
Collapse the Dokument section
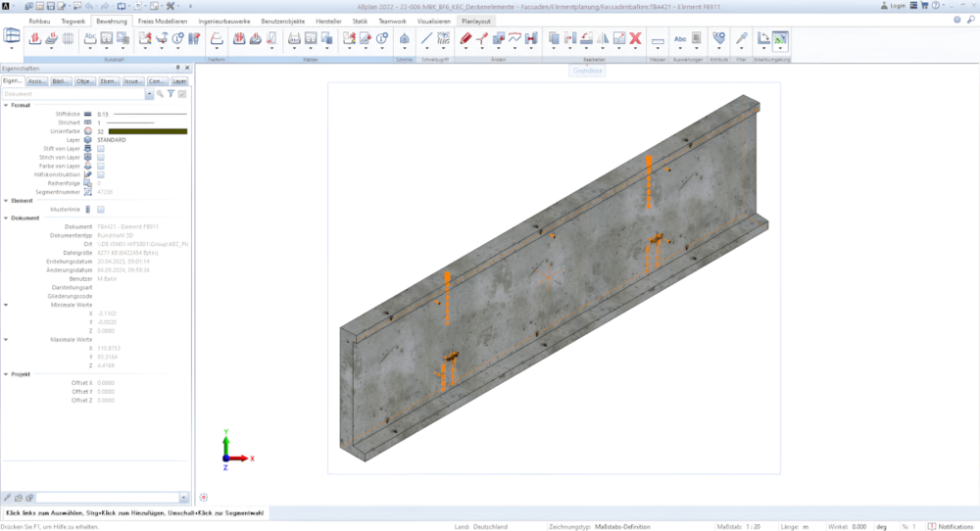tap(5, 217)
